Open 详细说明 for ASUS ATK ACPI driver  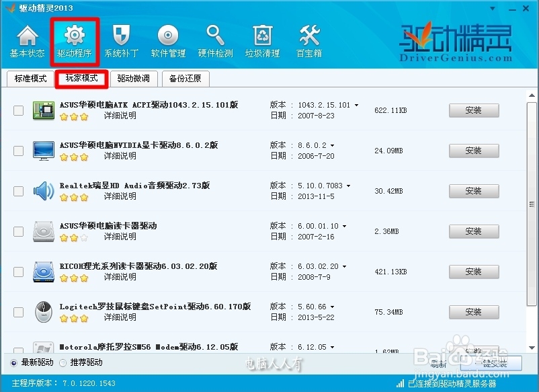tap(120, 116)
